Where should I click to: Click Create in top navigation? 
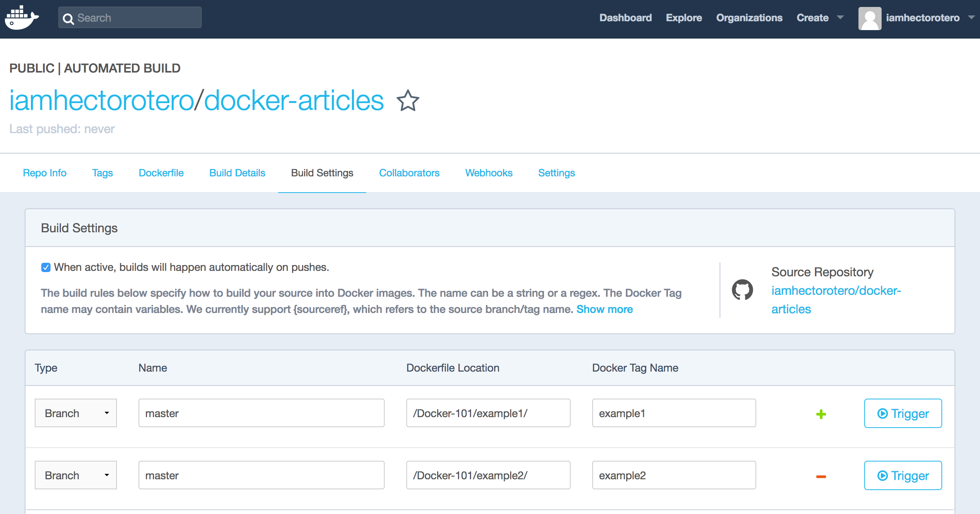pyautogui.click(x=813, y=18)
